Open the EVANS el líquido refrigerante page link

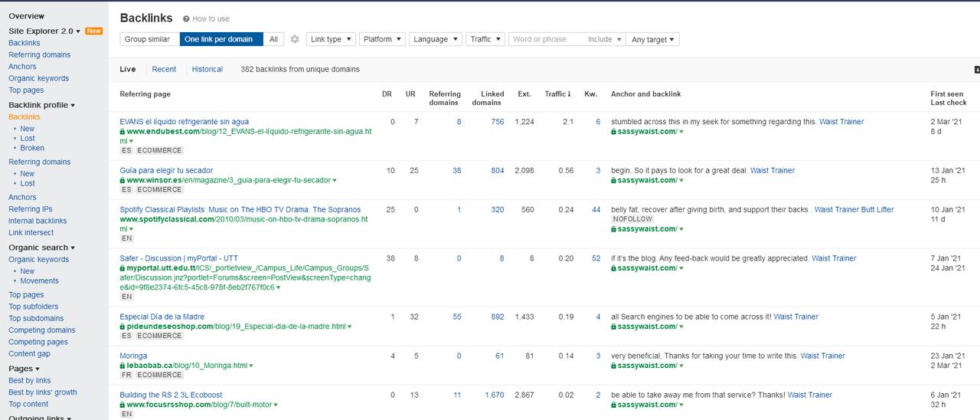coord(184,122)
